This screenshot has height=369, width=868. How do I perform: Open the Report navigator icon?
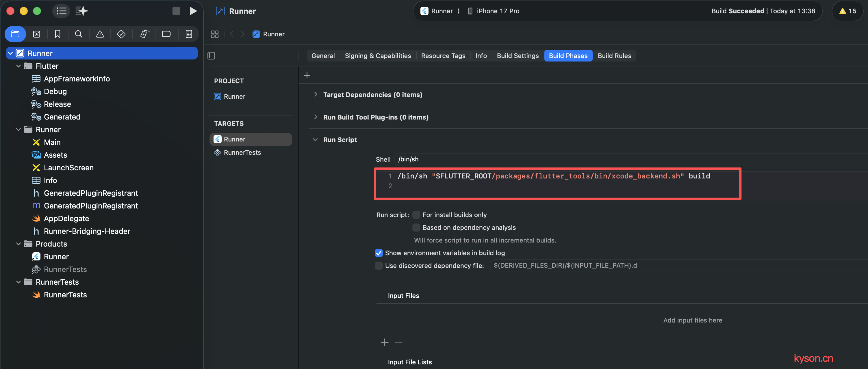189,34
